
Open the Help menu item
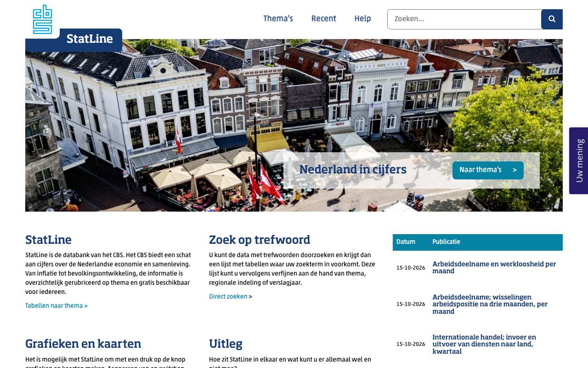pos(362,19)
